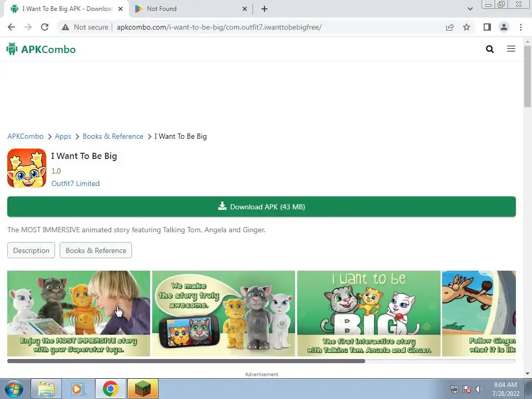Close the I Want To Be Big tab
Screen dimensions: 532x399
tap(121, 9)
